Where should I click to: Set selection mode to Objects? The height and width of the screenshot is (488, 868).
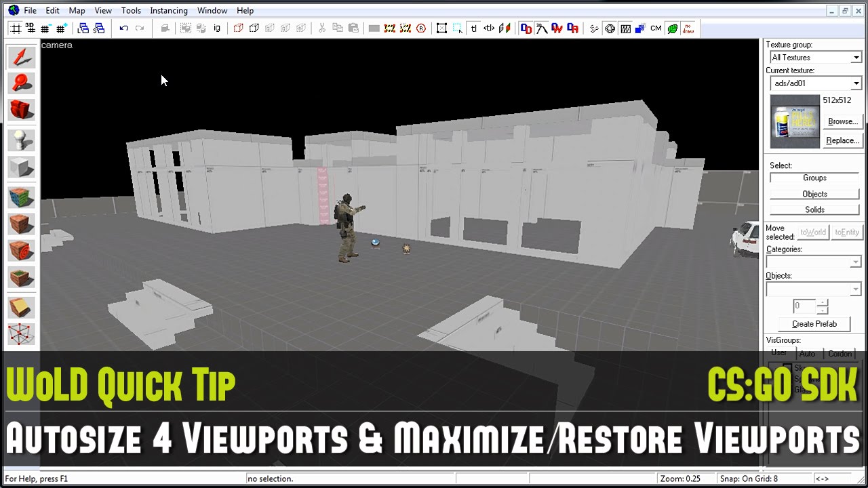pyautogui.click(x=814, y=194)
